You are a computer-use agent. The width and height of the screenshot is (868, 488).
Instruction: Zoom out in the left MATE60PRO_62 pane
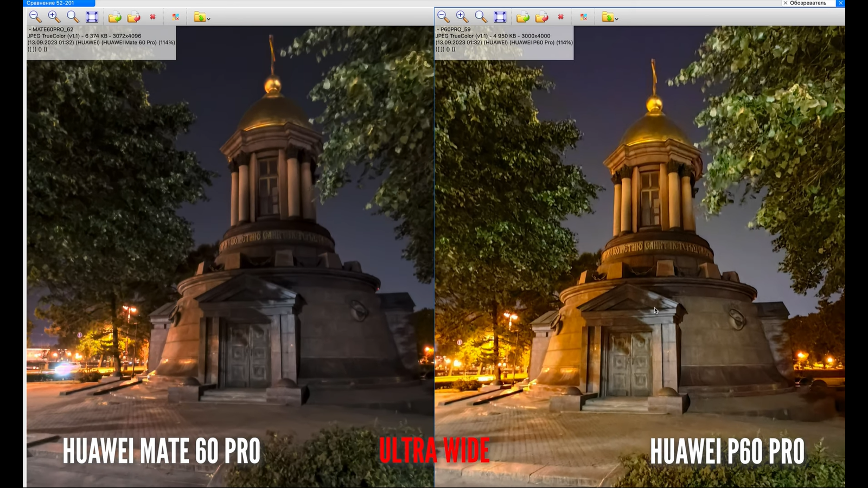(x=35, y=17)
